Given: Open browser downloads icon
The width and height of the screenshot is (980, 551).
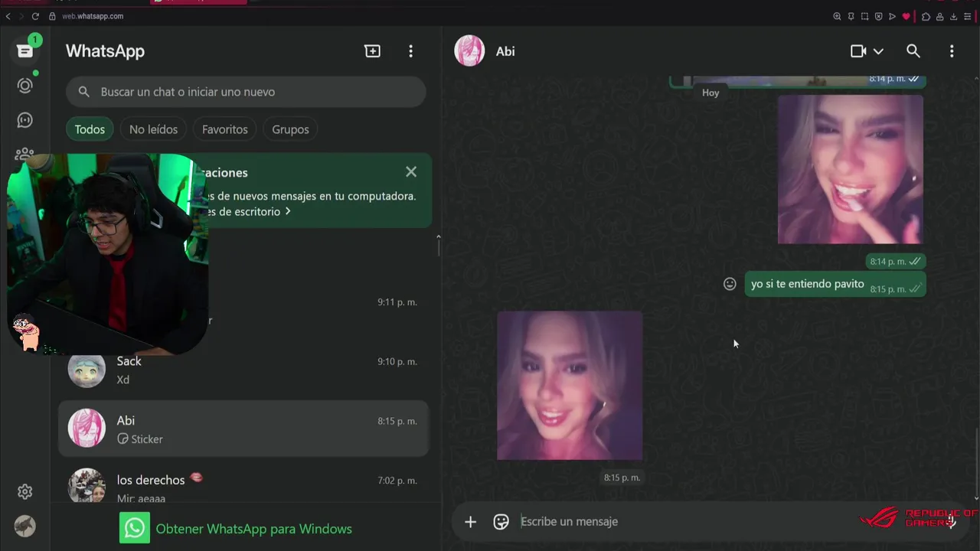Looking at the screenshot, I should tap(953, 16).
